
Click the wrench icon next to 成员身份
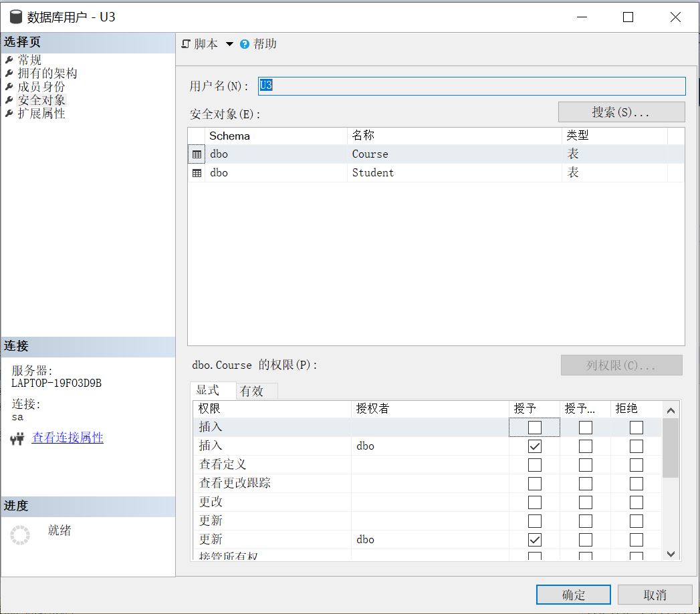[9, 86]
